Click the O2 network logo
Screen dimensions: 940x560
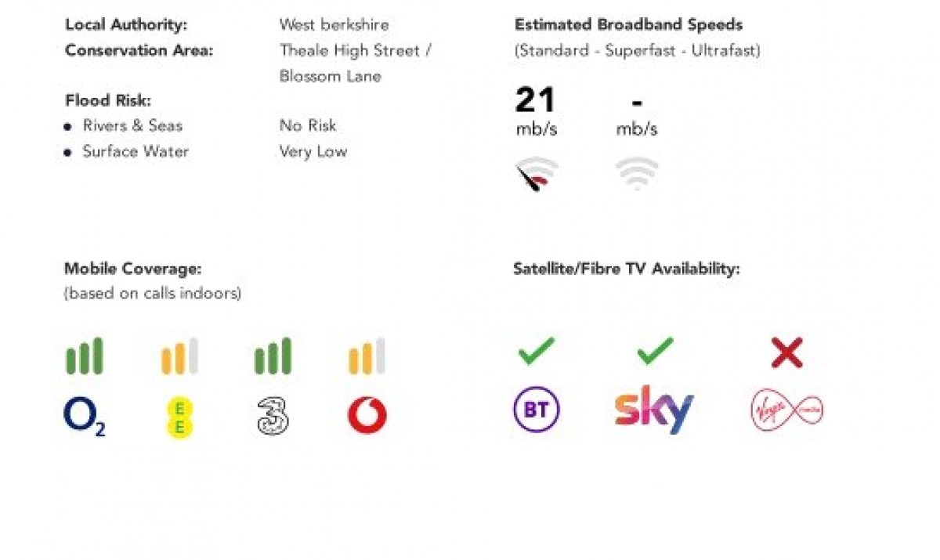point(84,417)
